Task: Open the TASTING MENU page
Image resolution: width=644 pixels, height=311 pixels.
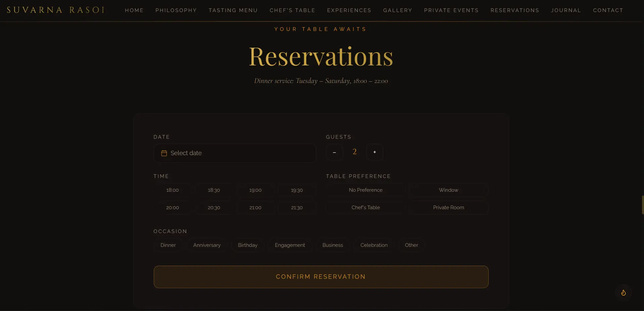Action: tap(233, 10)
